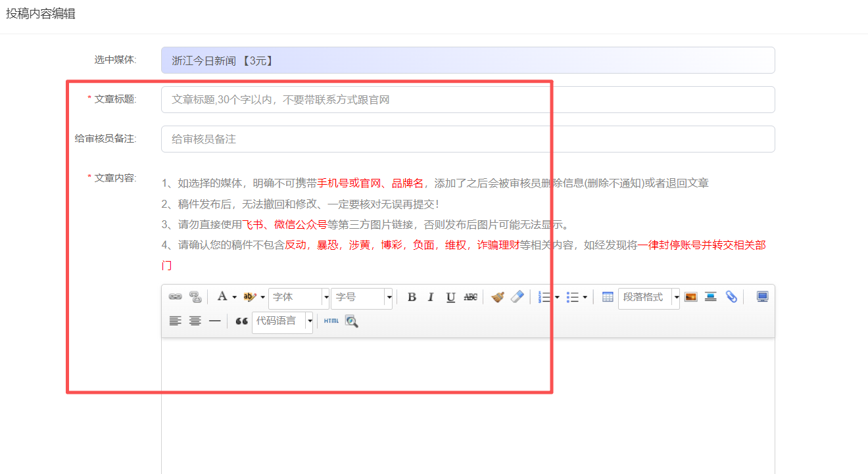Insert an image into the article
Viewport: 868px width, 474px height.
pyautogui.click(x=690, y=297)
